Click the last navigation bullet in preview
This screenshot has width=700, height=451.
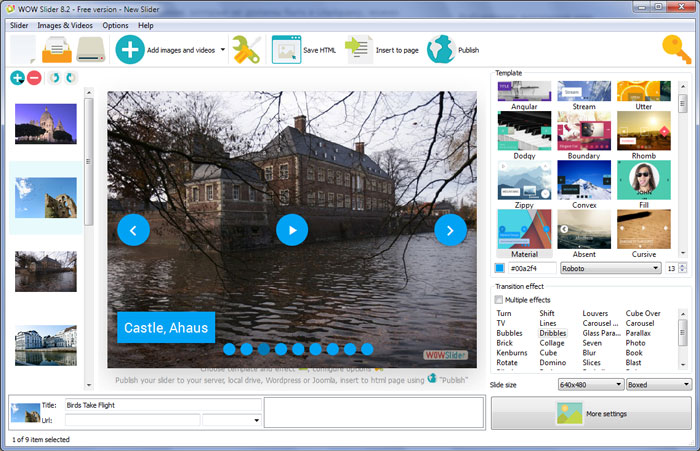click(367, 349)
